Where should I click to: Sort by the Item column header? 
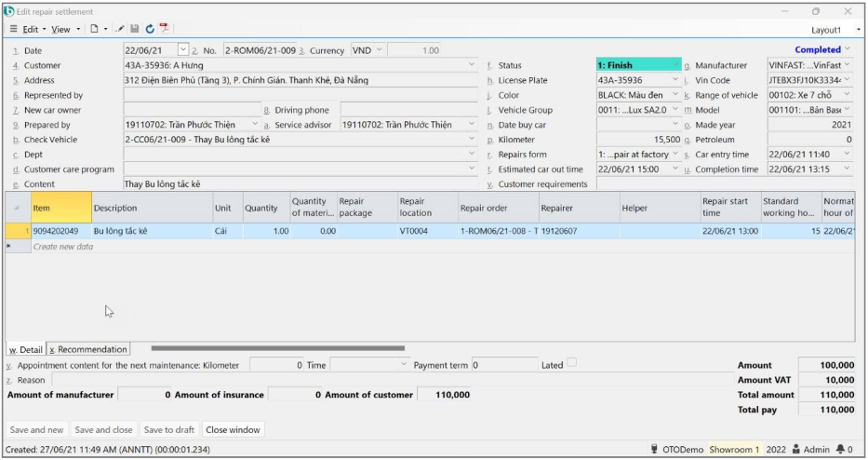tap(60, 208)
